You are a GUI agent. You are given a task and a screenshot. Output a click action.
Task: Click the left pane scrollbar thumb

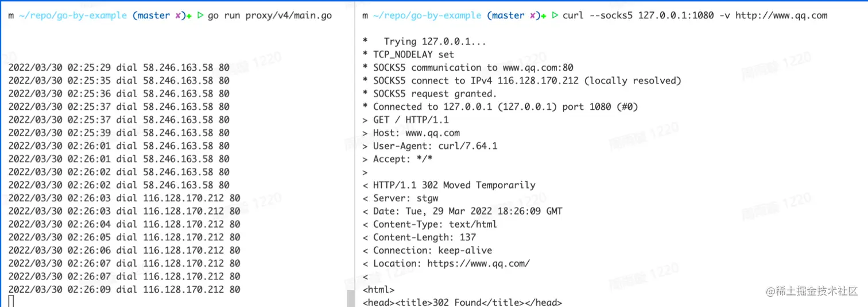click(x=350, y=298)
